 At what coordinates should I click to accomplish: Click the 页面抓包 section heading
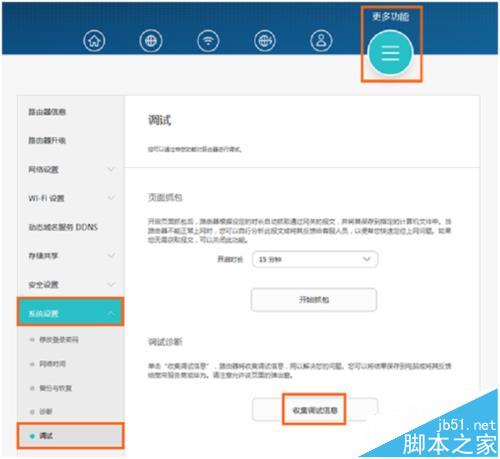[165, 197]
